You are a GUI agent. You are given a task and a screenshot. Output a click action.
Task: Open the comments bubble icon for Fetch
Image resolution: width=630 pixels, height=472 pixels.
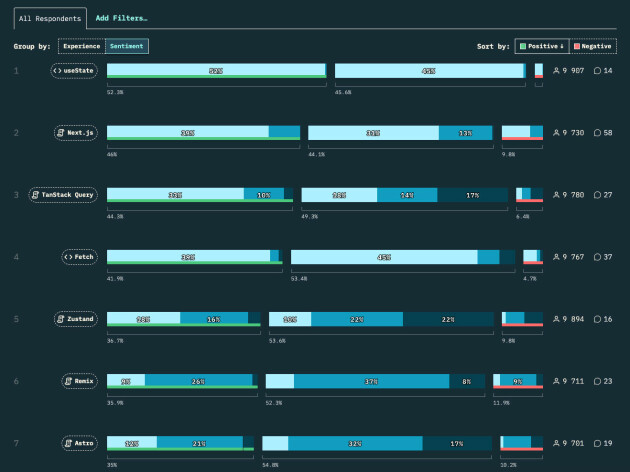point(597,257)
